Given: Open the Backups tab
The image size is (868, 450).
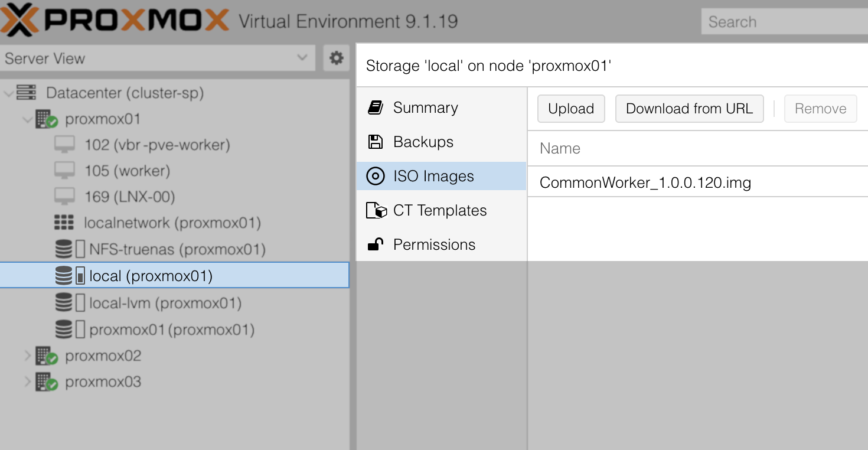Looking at the screenshot, I should [x=441, y=142].
